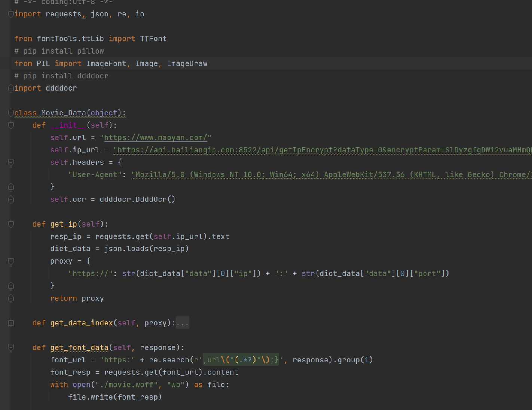Screen dimensions: 532x410
Task: Collapse the def get_ip method fold marker
Action: [11, 224]
